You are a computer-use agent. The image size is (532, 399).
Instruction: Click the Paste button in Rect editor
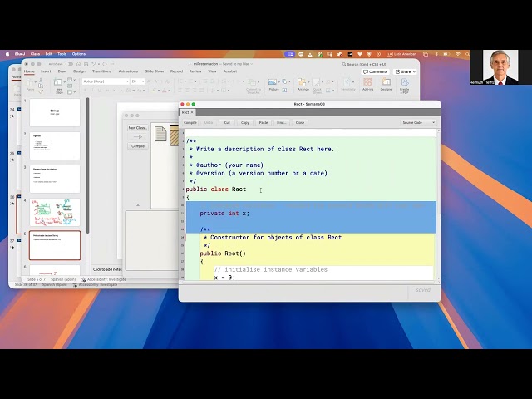click(264, 122)
